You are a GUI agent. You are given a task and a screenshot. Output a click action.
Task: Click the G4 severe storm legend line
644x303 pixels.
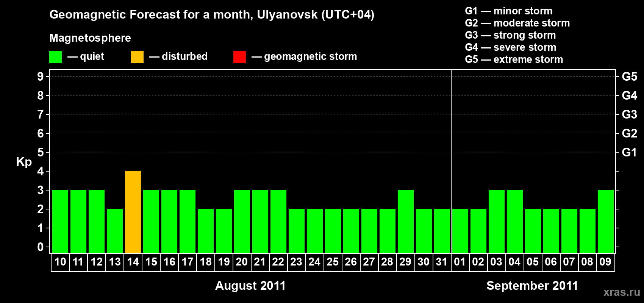tap(511, 47)
